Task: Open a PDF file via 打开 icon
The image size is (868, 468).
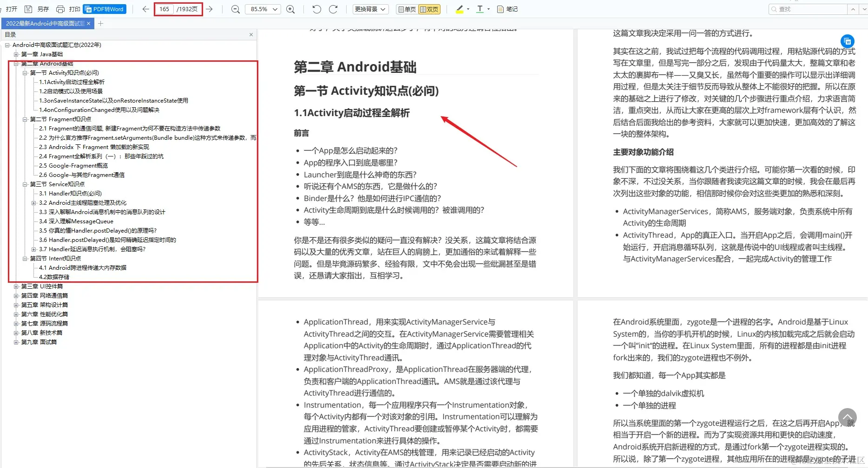Action: (11, 9)
